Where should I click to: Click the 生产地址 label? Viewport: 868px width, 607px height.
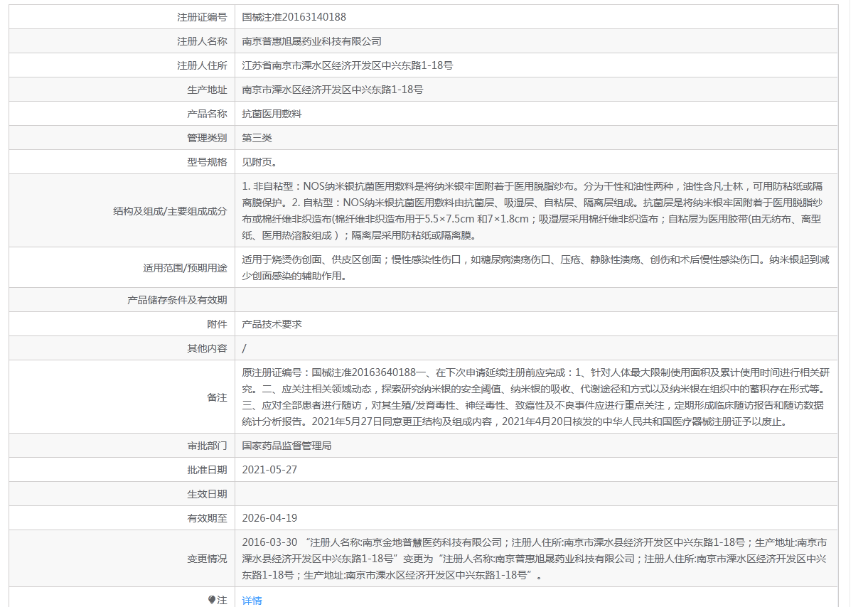(x=207, y=90)
